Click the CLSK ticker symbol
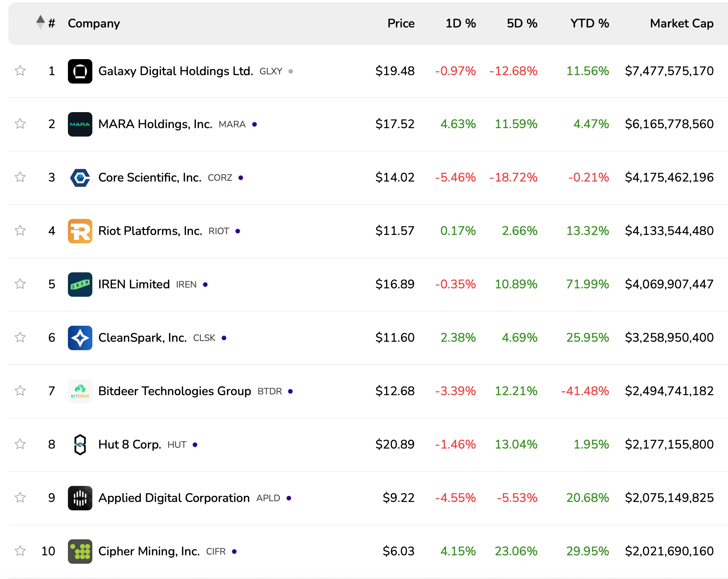The height and width of the screenshot is (579, 728). tap(204, 338)
